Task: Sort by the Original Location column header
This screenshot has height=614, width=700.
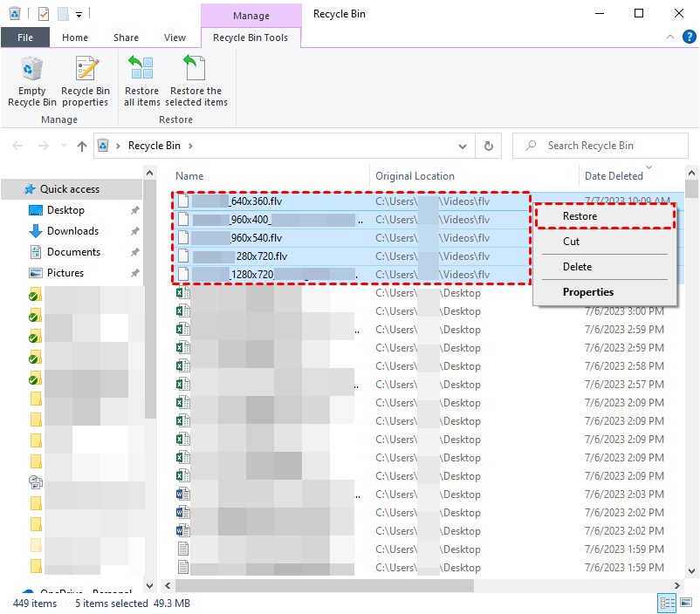Action: coord(415,176)
